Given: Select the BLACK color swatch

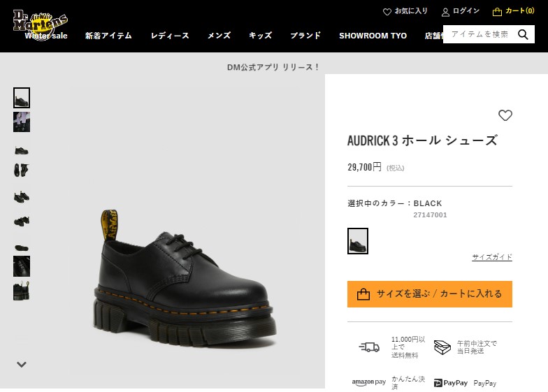Looking at the screenshot, I should [358, 241].
